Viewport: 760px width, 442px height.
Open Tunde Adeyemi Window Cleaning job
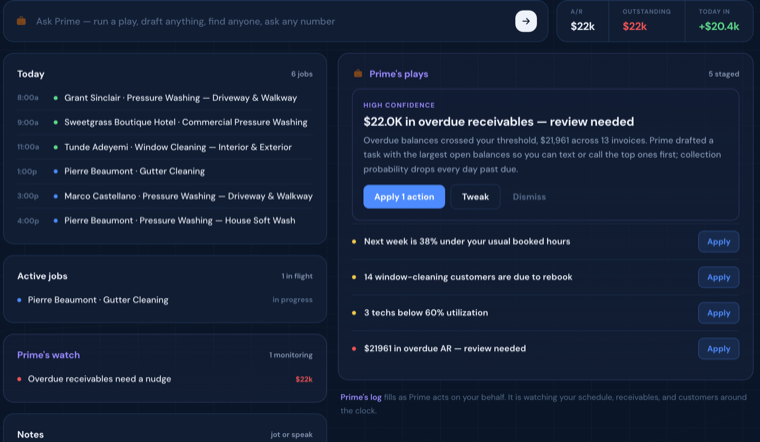(165, 147)
